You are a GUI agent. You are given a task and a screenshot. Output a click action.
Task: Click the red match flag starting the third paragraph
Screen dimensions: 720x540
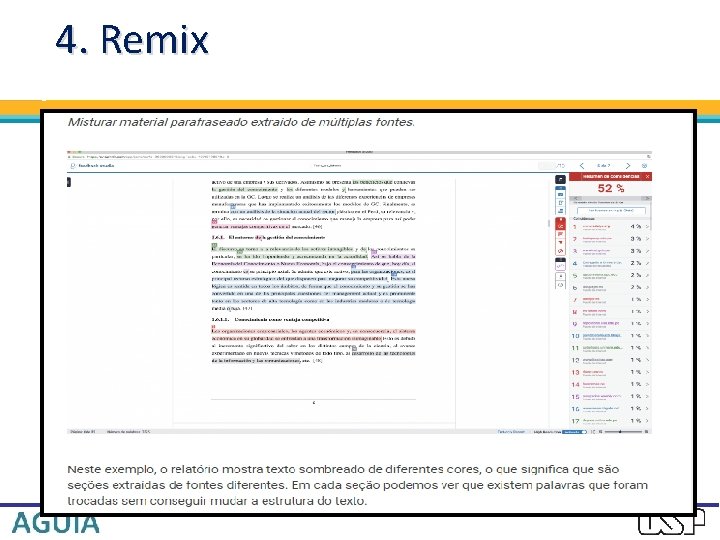[213, 326]
